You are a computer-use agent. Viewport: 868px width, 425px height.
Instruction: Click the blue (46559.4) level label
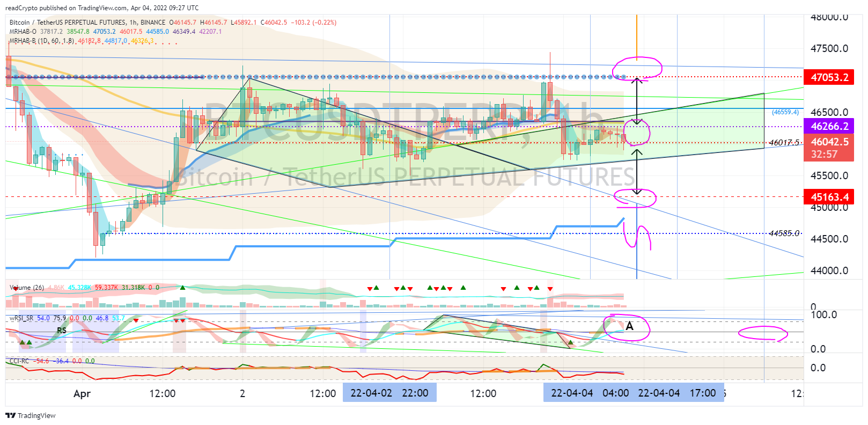(785, 112)
